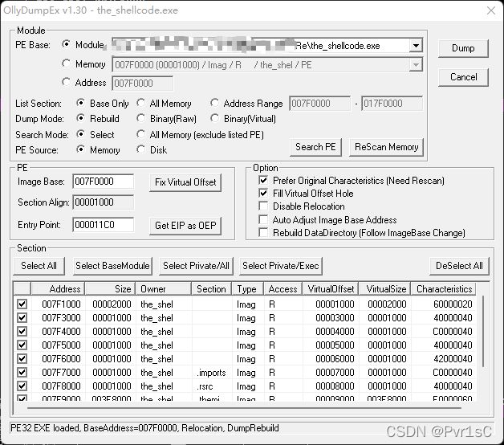Choose Binary(Raw) dump mode

[140, 119]
